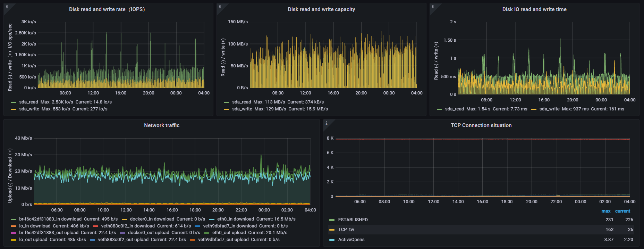This screenshot has width=644, height=249.
Task: Click the TCP_tw legend color swatch
Action: [332, 230]
